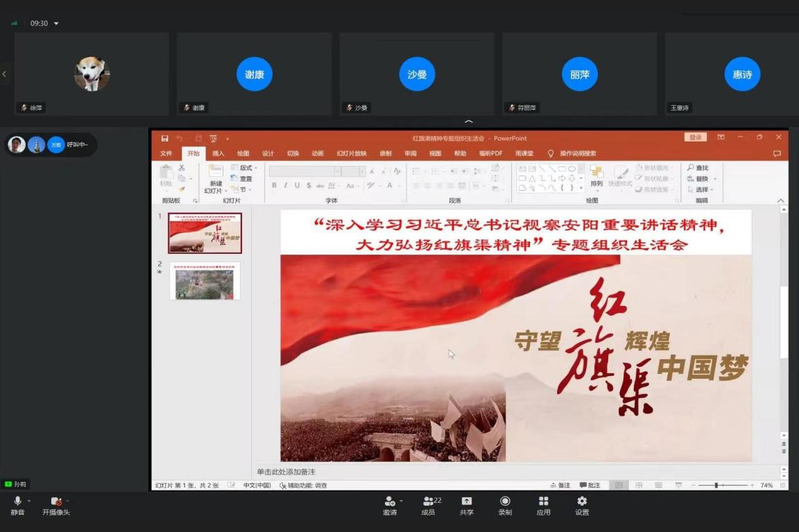Open the 09:30 meeting info dropdown
This screenshot has height=532, width=799.
pyautogui.click(x=56, y=24)
